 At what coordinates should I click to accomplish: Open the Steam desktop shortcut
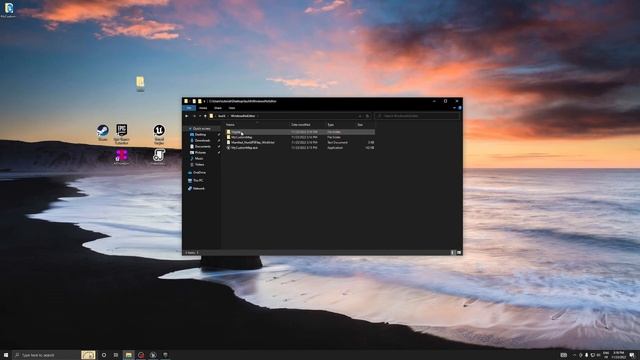[x=102, y=132]
